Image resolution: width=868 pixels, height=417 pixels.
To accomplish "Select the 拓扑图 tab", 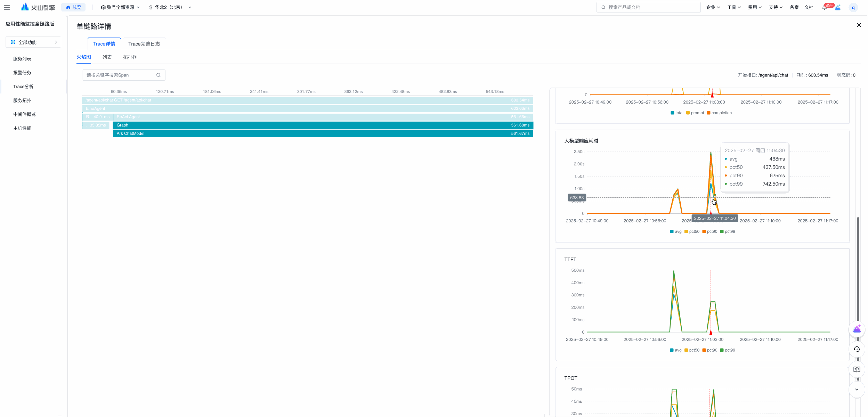I will click(x=130, y=57).
